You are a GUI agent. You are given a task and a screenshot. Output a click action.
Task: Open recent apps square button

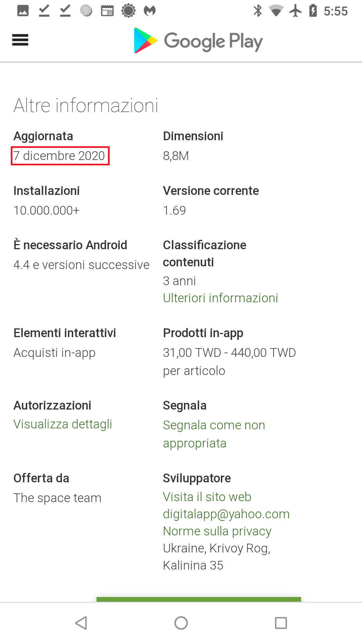tap(281, 623)
